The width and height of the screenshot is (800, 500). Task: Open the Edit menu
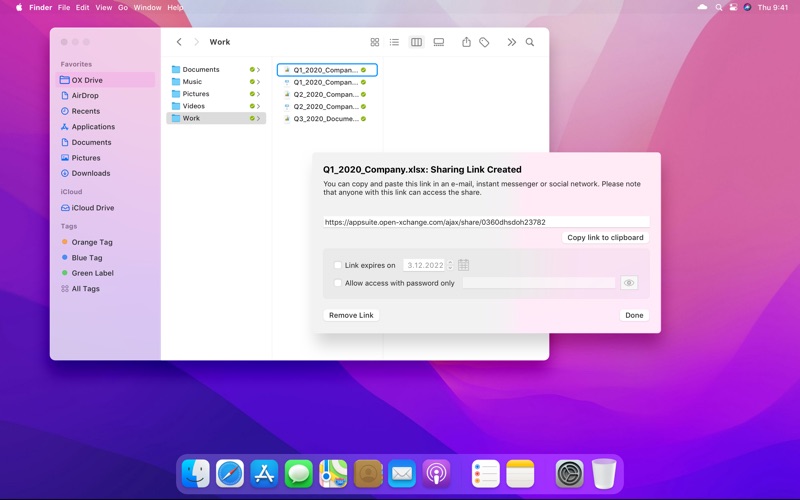click(x=83, y=7)
